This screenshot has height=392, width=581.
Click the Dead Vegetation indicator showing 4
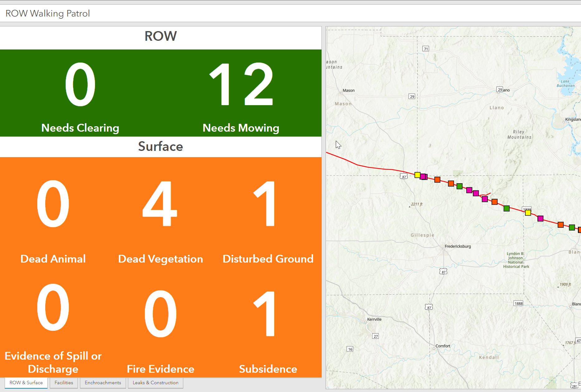click(160, 204)
